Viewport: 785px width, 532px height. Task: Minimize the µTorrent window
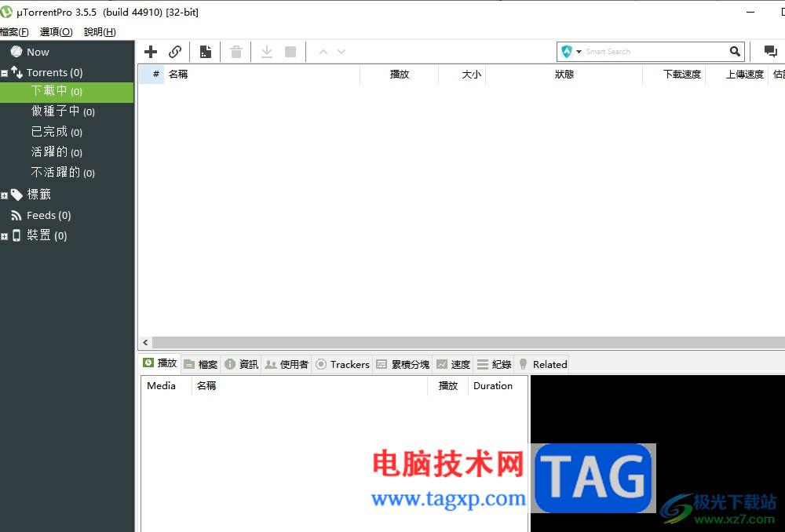pos(750,12)
